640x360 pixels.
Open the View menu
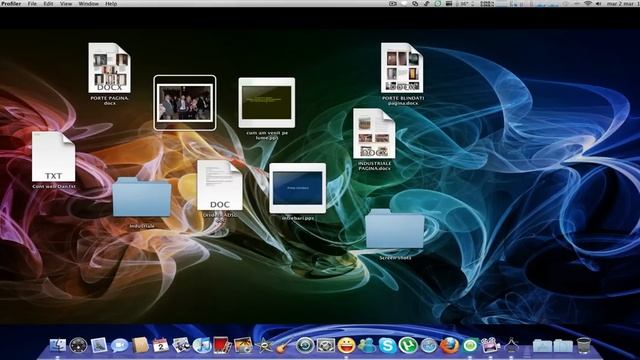tap(66, 3)
